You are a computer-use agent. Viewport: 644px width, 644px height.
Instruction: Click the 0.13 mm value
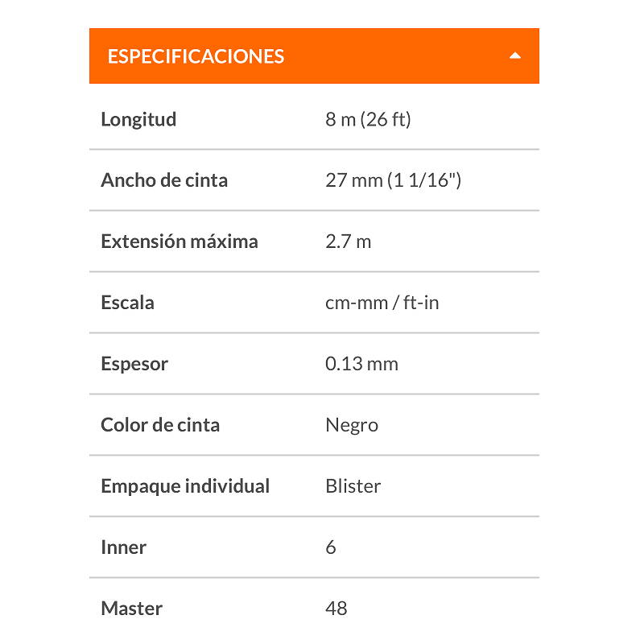pyautogui.click(x=361, y=364)
